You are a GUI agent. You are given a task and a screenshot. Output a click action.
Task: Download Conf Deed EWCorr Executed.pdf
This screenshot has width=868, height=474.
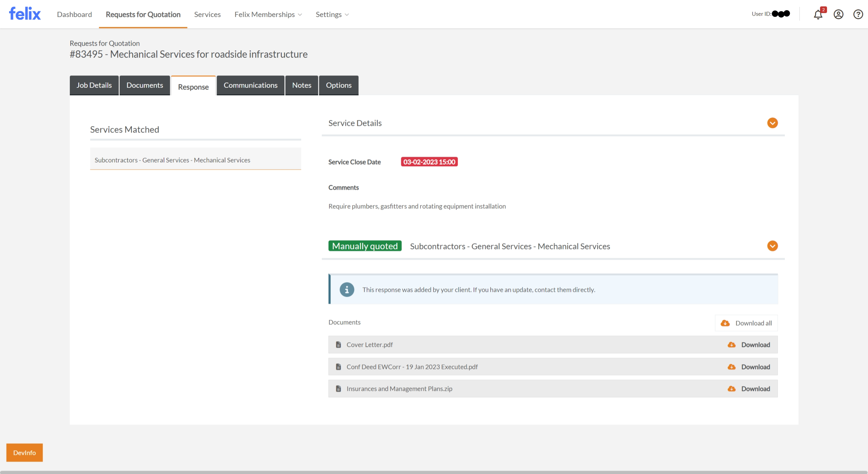point(755,367)
